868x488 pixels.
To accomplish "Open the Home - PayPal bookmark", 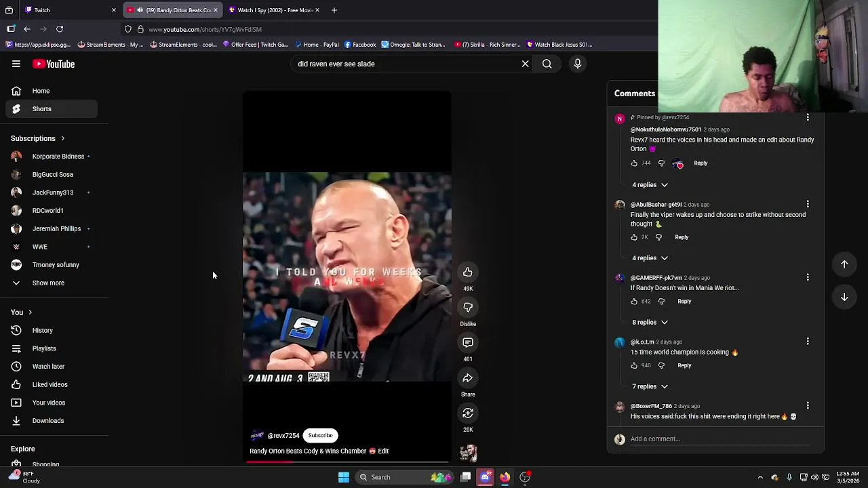I will coord(317,45).
